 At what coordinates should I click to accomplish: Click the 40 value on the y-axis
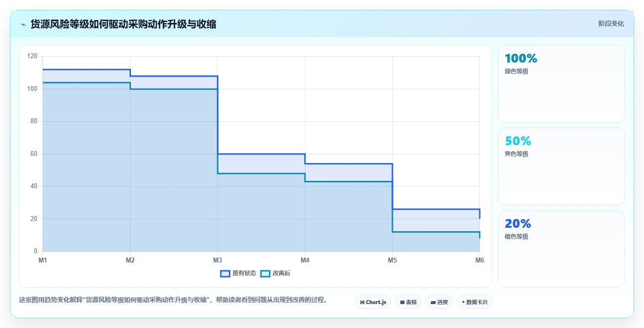point(34,186)
